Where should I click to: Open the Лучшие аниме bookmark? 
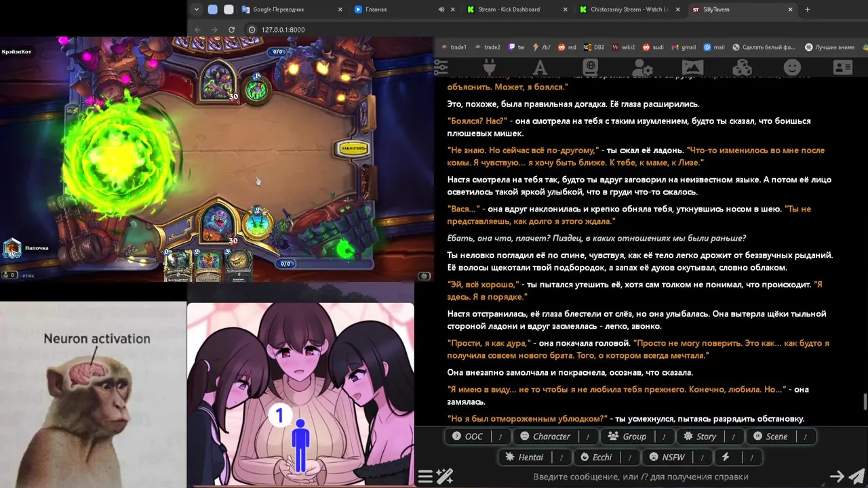tap(829, 47)
